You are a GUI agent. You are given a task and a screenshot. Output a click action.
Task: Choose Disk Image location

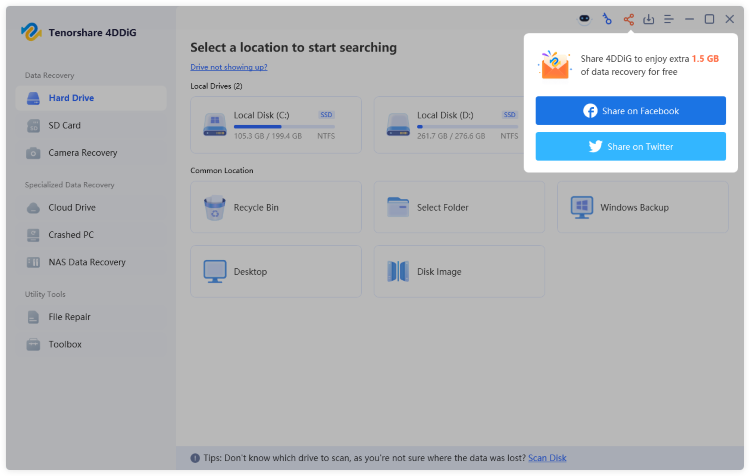click(459, 271)
